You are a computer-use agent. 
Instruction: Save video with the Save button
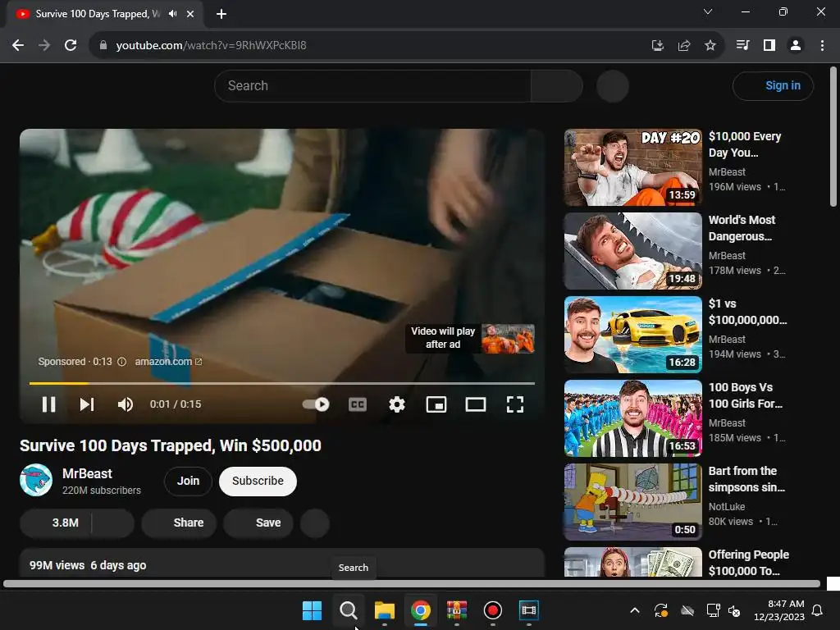pos(258,523)
